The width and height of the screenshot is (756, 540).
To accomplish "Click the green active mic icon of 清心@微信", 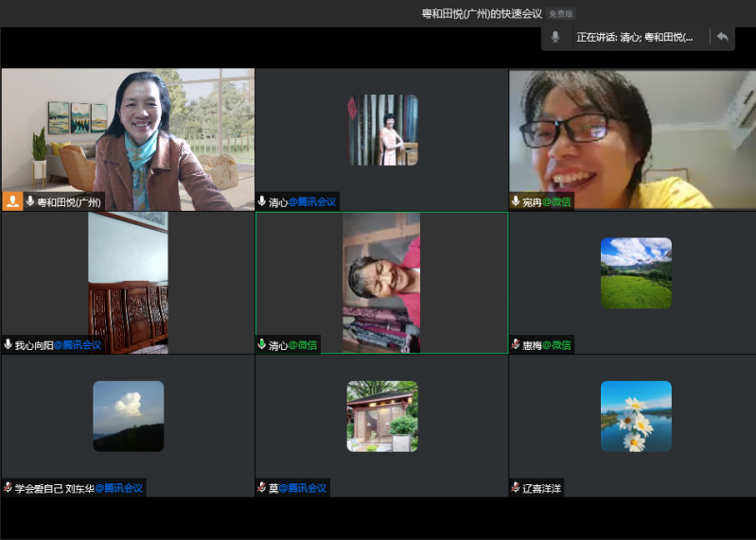I will click(262, 345).
